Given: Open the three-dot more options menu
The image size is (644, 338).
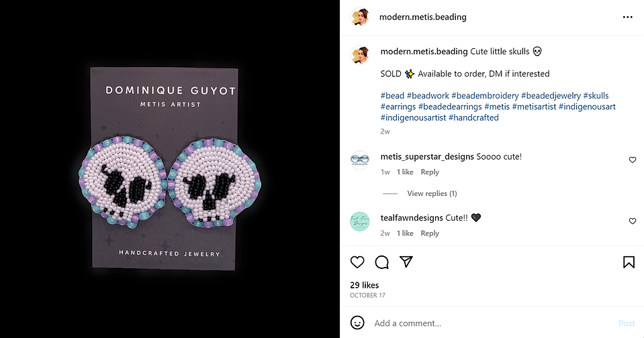Looking at the screenshot, I should coord(628,17).
